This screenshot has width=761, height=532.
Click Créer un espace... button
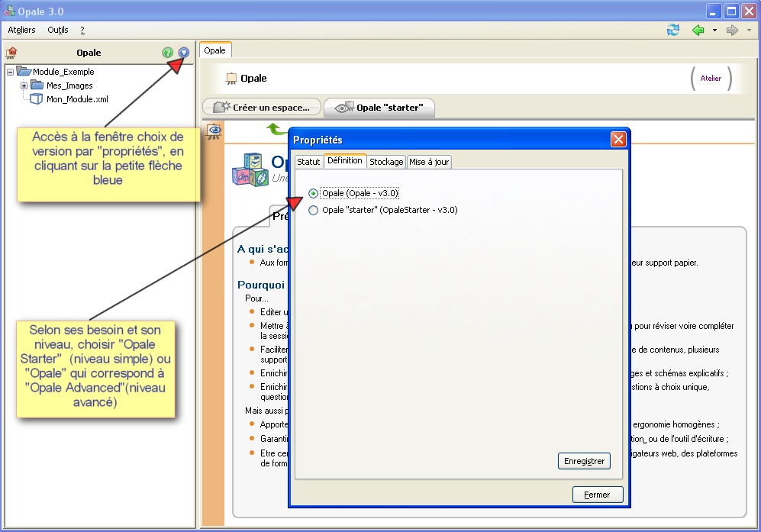[262, 108]
